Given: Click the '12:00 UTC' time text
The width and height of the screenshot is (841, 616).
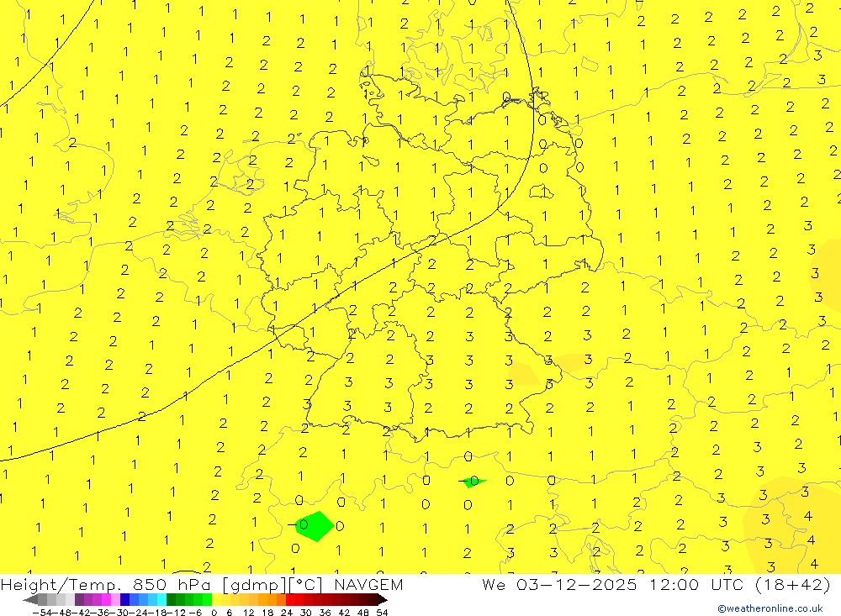Looking at the screenshot, I should [698, 584].
